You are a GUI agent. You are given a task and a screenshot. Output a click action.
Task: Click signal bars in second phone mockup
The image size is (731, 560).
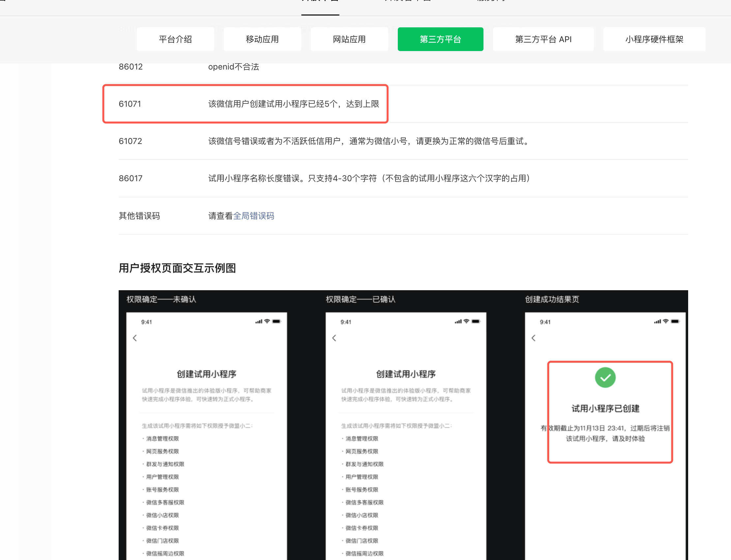(x=458, y=321)
